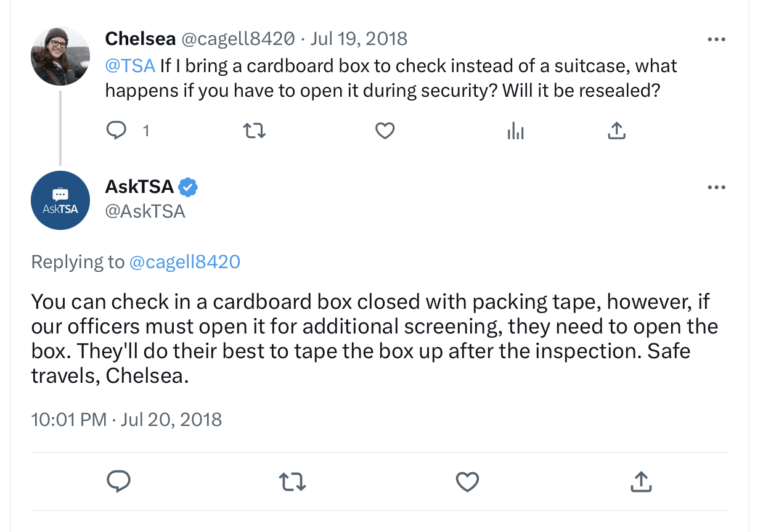The width and height of the screenshot is (763, 532).
Task: Open Chelsea's profile picture
Action: click(x=60, y=56)
